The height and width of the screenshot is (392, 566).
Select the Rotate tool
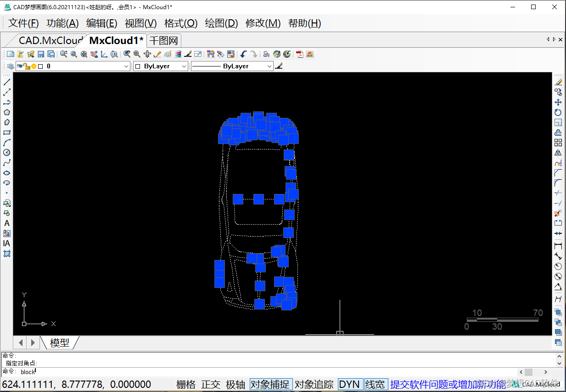[x=558, y=112]
